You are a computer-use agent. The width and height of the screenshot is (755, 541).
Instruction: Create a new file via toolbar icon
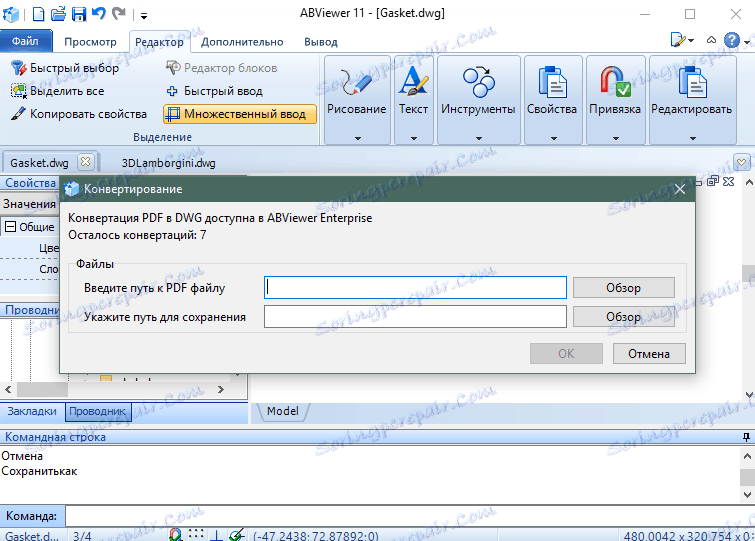pos(38,14)
